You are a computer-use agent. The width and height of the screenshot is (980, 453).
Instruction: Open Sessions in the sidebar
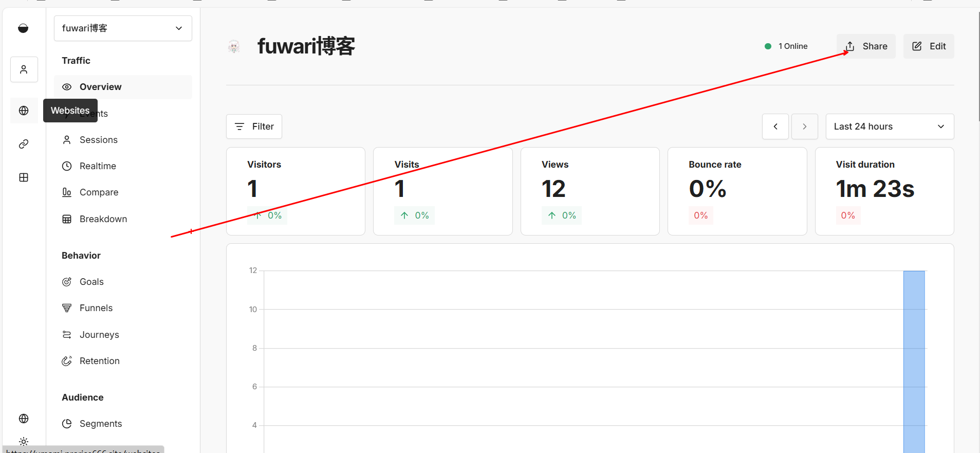click(98, 140)
